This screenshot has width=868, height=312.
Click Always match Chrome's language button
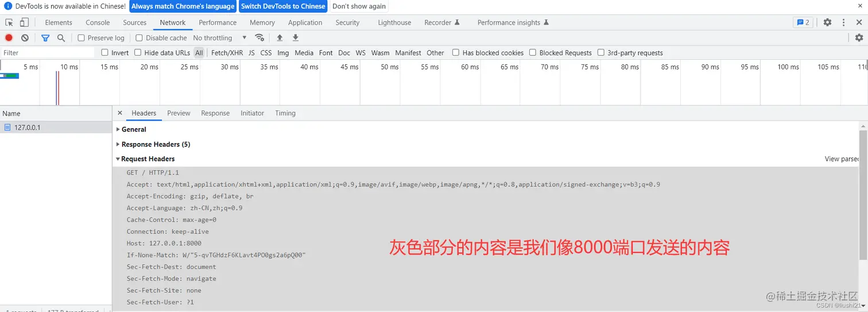tap(183, 6)
